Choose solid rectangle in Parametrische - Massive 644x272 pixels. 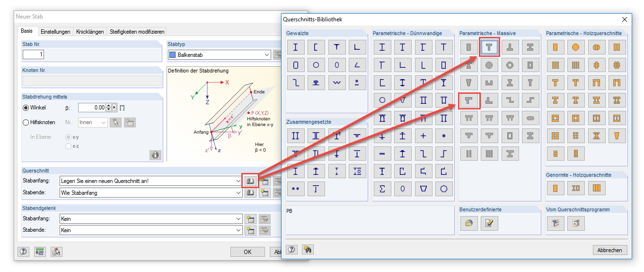[468, 47]
